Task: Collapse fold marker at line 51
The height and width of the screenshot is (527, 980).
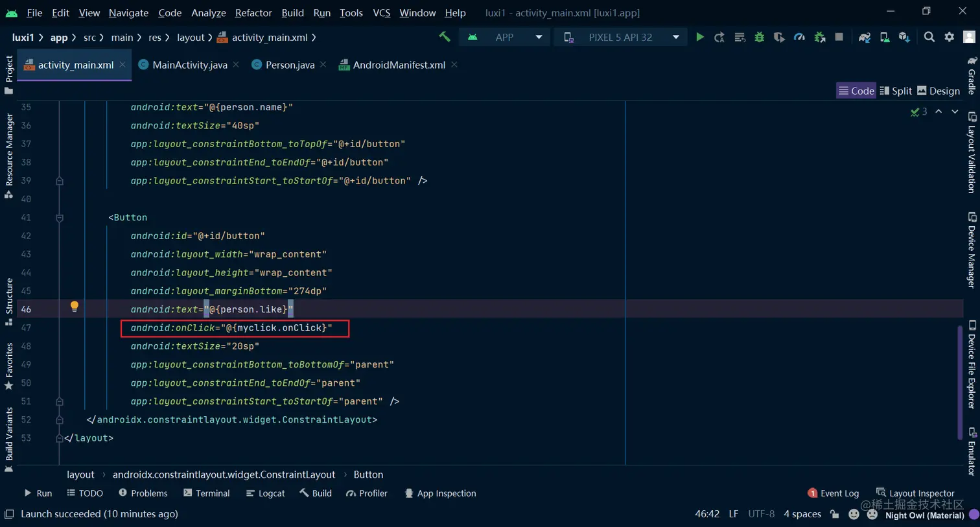Action: click(60, 402)
